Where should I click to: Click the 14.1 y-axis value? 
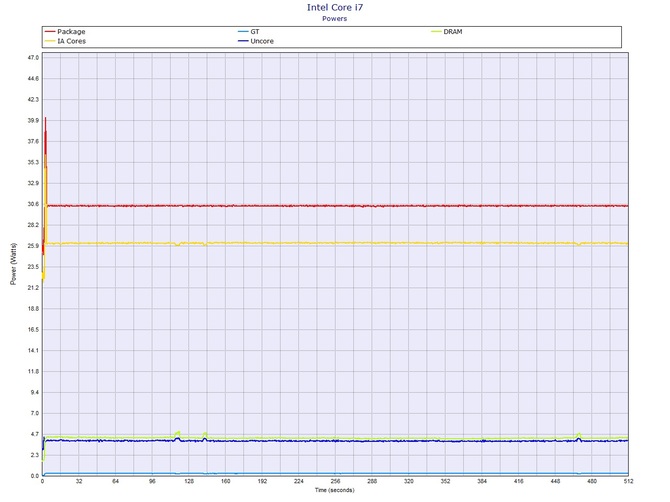[x=33, y=351]
